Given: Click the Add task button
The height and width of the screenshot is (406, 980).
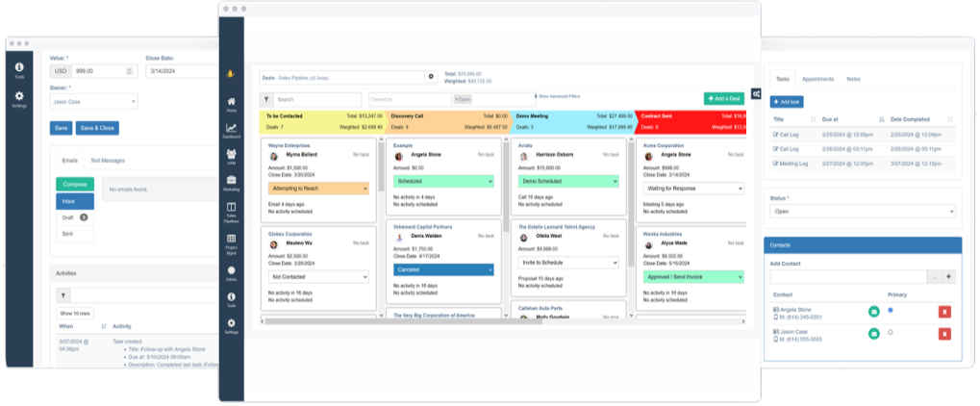Looking at the screenshot, I should point(787,101).
